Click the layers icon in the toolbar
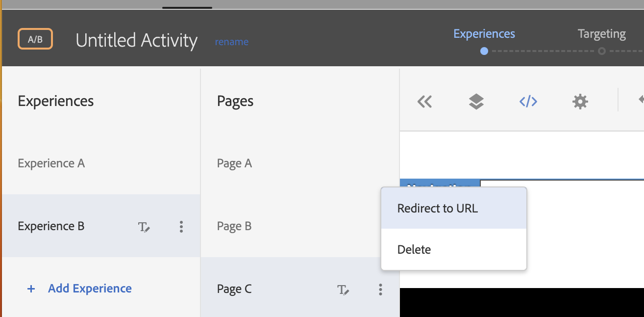Screen dimensions: 644x317 [477, 101]
